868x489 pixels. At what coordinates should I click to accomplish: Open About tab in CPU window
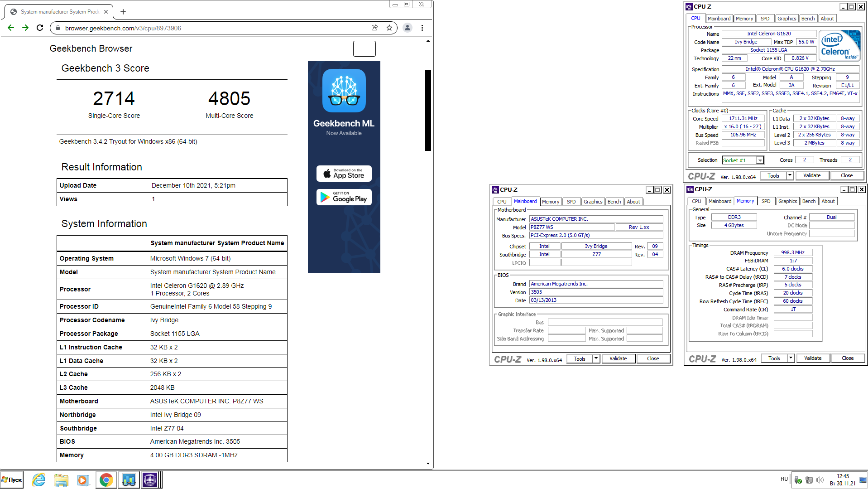827,19
